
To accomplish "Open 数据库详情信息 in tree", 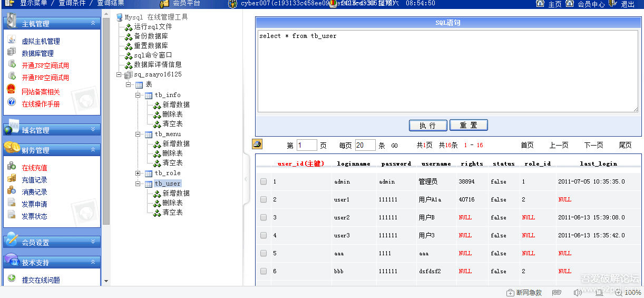I will tap(158, 65).
